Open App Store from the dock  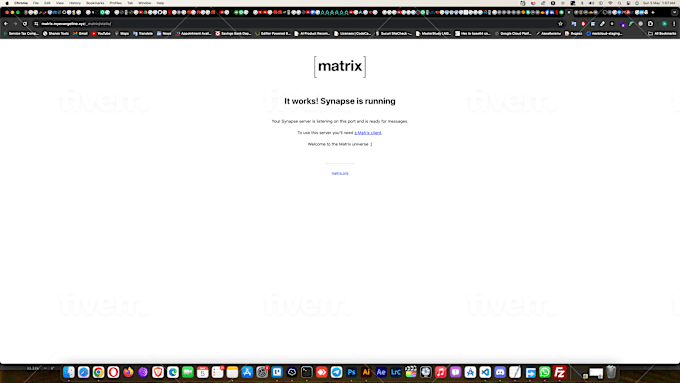[247, 372]
